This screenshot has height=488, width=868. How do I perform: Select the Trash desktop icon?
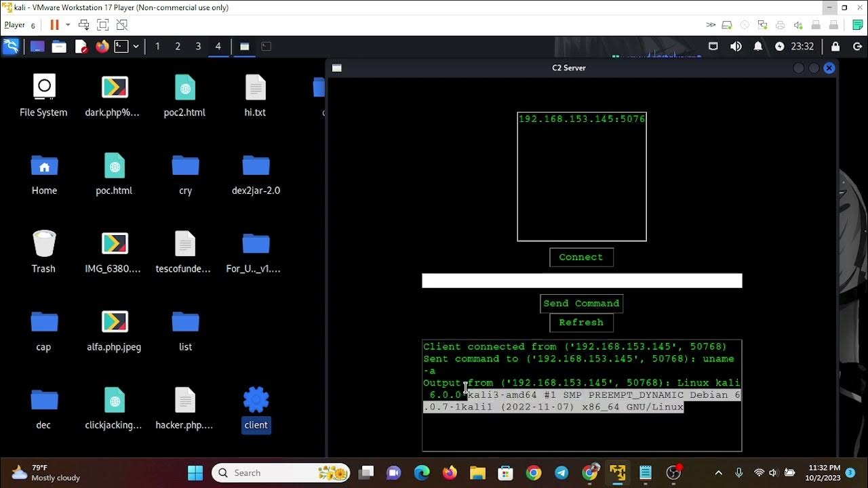click(43, 251)
